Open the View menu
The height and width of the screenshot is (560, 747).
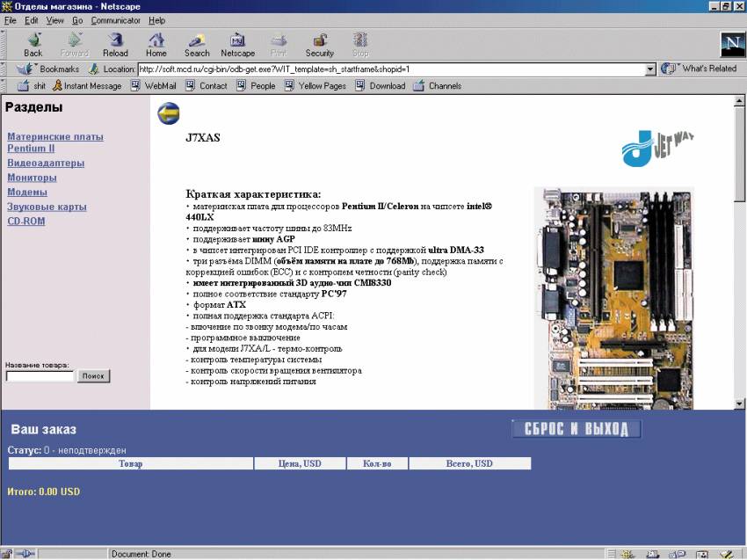point(54,20)
